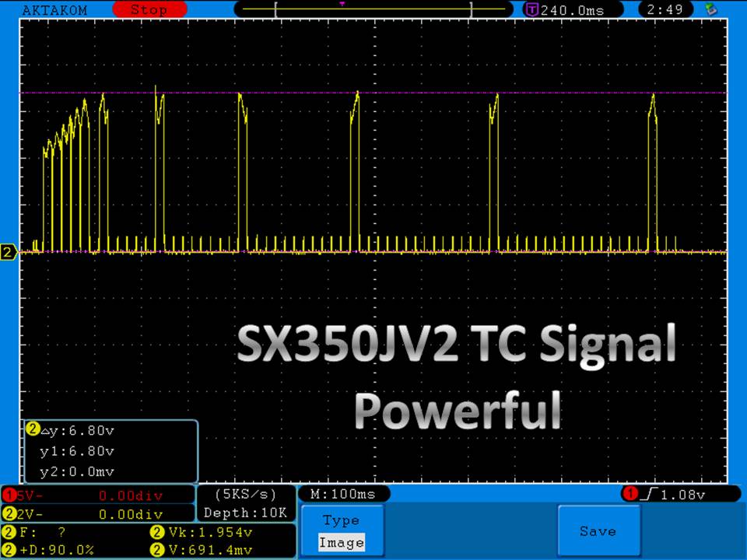This screenshot has height=560, width=747.
Task: Click the trigger rising-edge level indicator 1.08v
Action: [679, 494]
